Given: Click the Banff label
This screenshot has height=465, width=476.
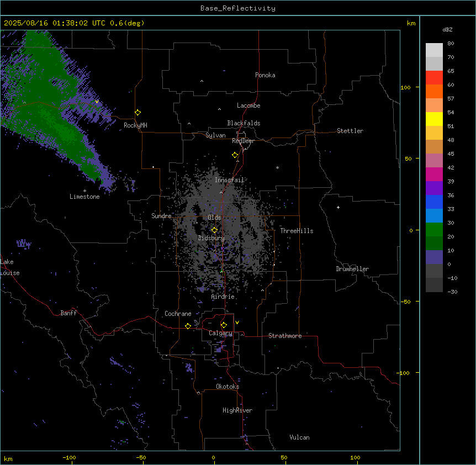Looking at the screenshot, I should point(68,313).
